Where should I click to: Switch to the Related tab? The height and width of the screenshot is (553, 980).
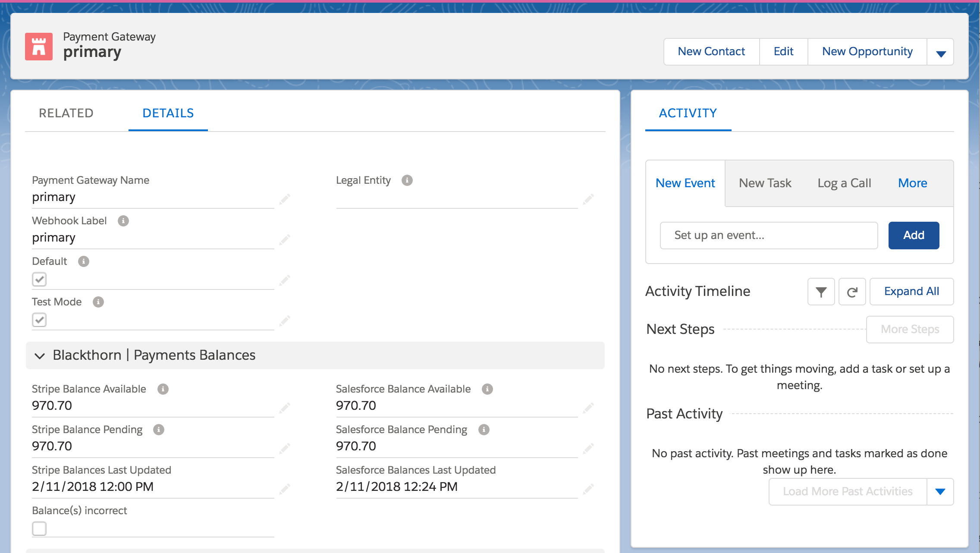[x=66, y=113]
